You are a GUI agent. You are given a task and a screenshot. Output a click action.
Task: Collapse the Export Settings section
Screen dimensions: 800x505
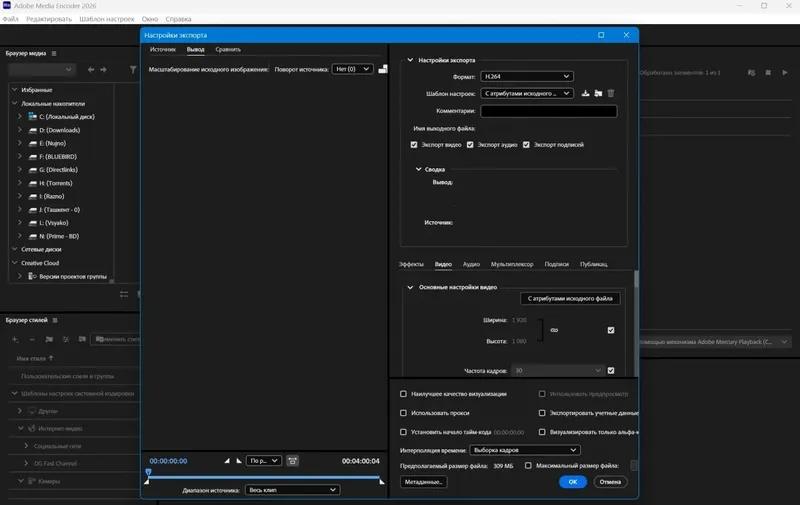410,60
